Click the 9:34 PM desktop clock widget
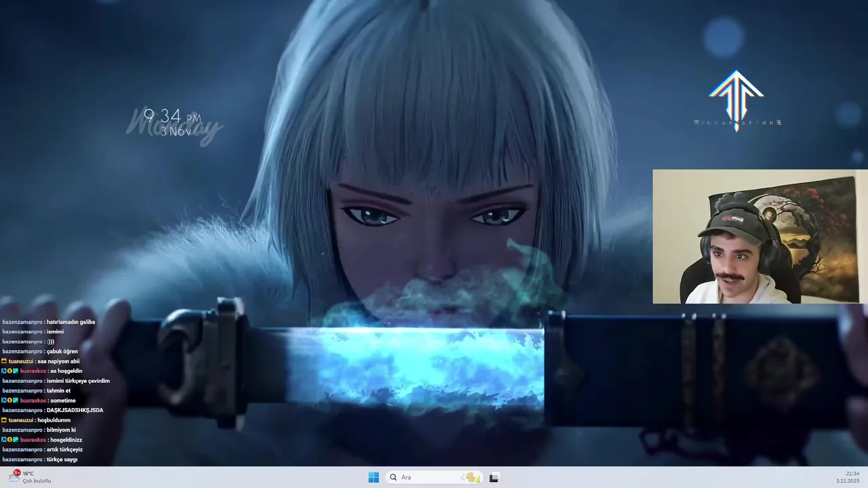The height and width of the screenshot is (488, 868). pyautogui.click(x=172, y=117)
